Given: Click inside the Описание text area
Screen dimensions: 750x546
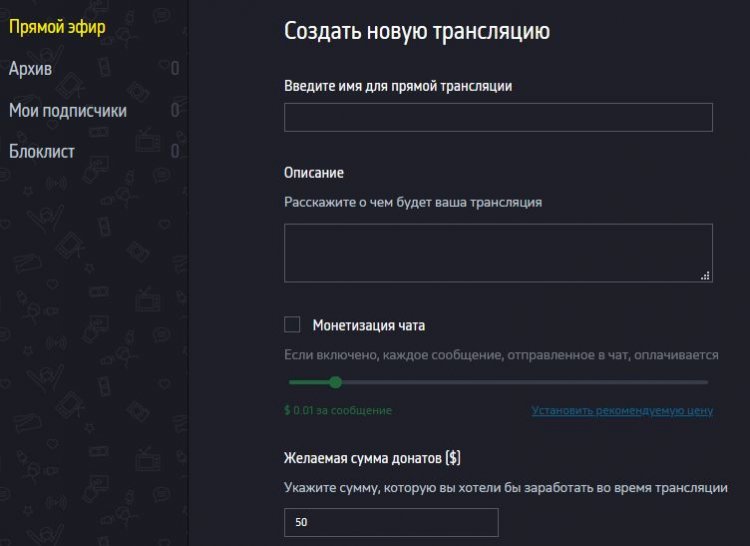Looking at the screenshot, I should 498,253.
